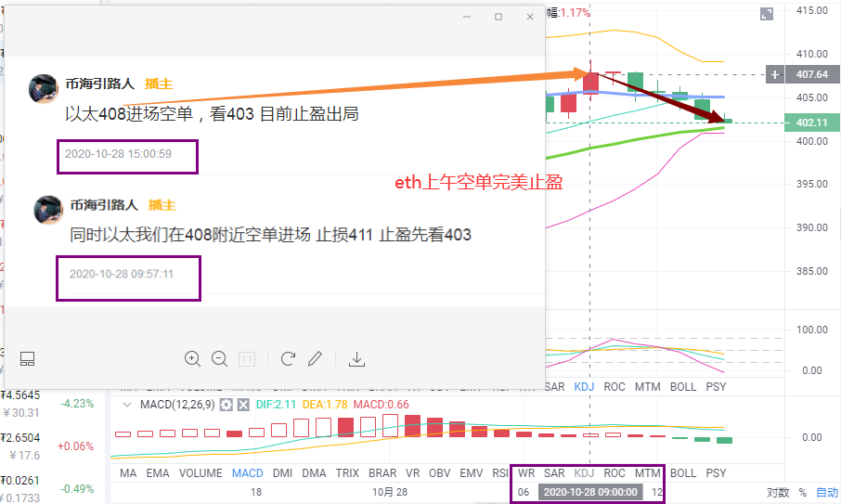Select ROC in the upper indicator row
Image resolution: width=841 pixels, height=504 pixels.
(615, 386)
